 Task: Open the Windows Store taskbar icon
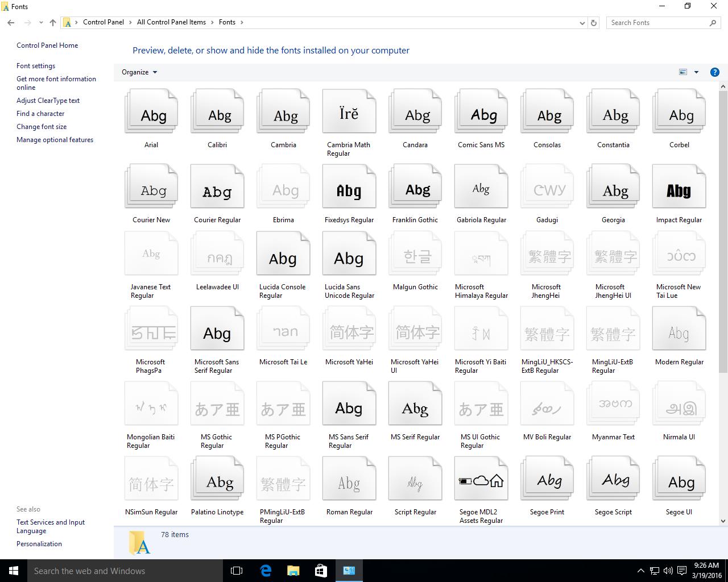pyautogui.click(x=321, y=571)
